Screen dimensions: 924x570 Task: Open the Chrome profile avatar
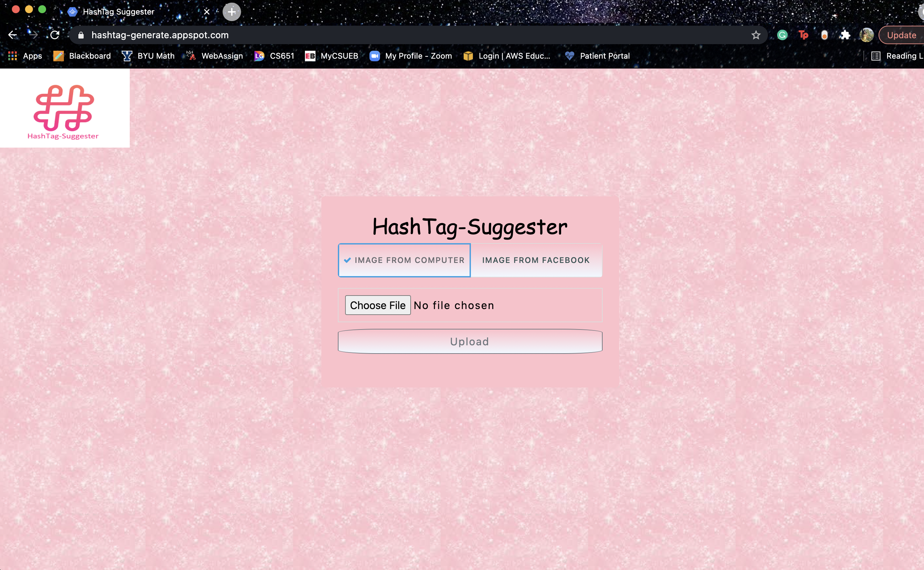click(x=866, y=35)
